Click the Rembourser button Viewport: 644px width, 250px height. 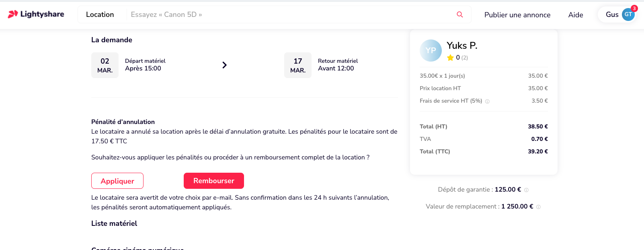coord(214,181)
